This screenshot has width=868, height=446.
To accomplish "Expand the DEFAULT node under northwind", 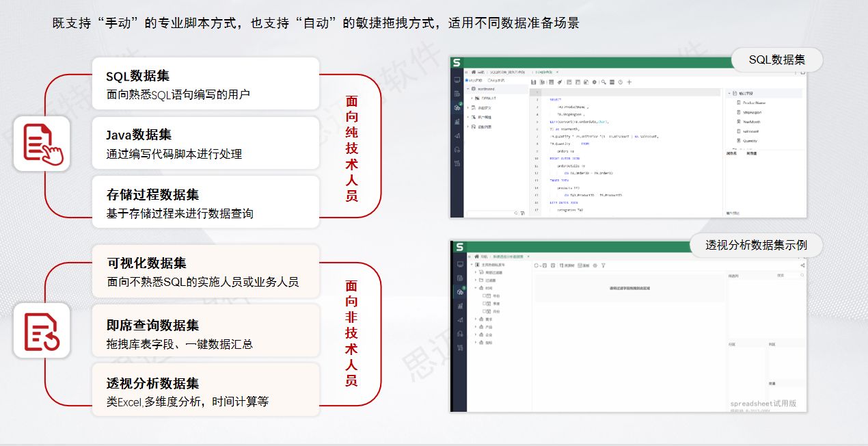I will [x=472, y=98].
